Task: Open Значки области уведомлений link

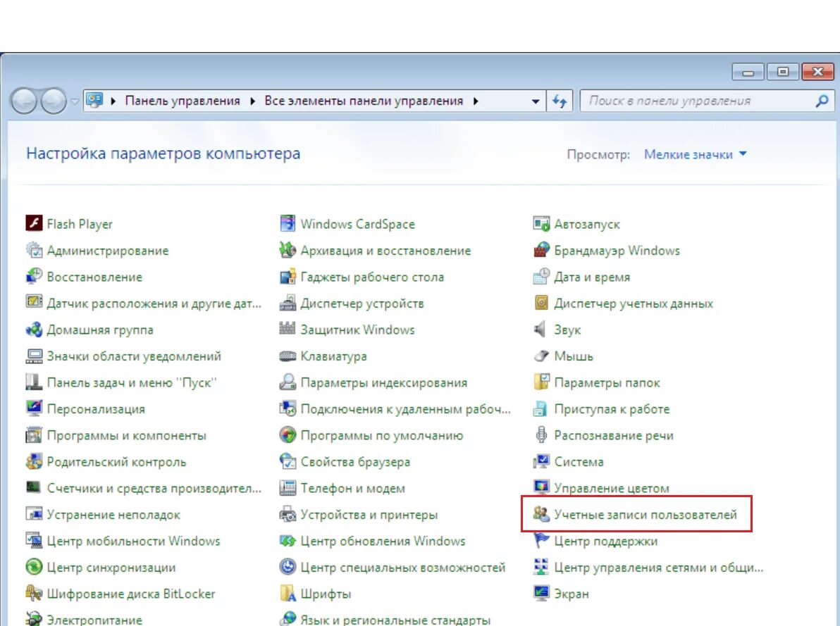Action: (x=133, y=356)
